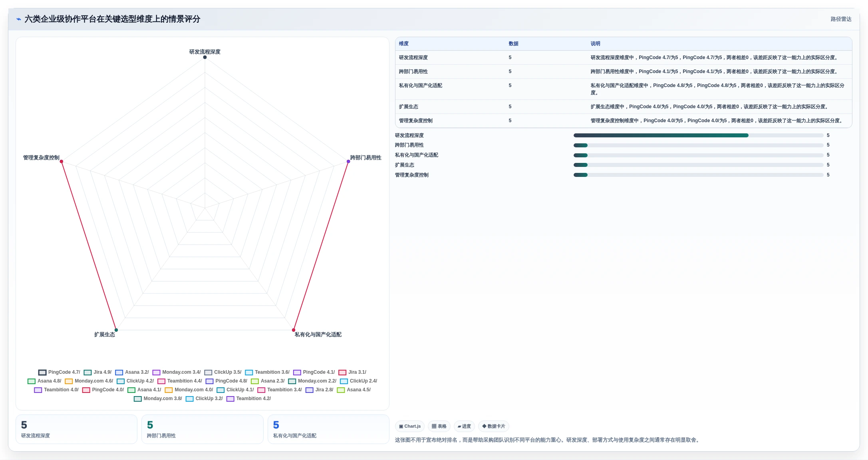Hide the Jira 3.1/ legend series
Viewport: 868px width, 460px height.
click(x=352, y=372)
